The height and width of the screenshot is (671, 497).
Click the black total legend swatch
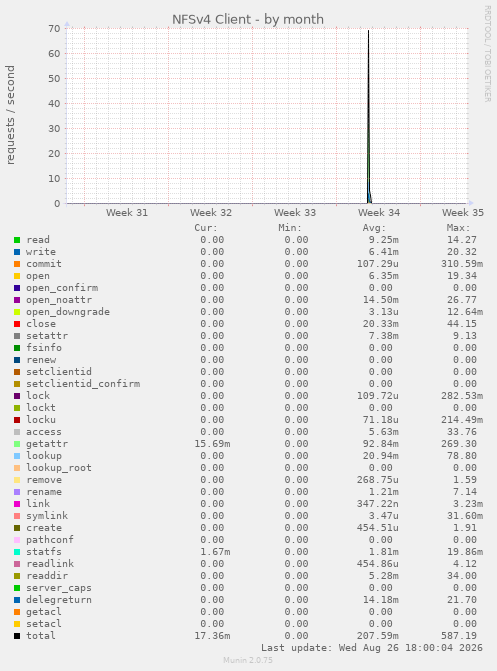[x=17, y=636]
